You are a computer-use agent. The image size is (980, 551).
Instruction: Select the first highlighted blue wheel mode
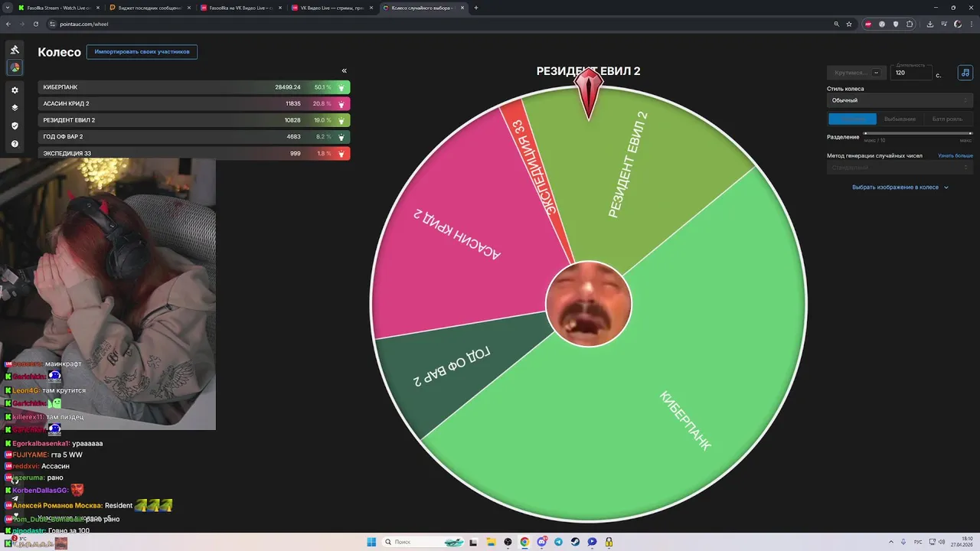click(x=852, y=119)
